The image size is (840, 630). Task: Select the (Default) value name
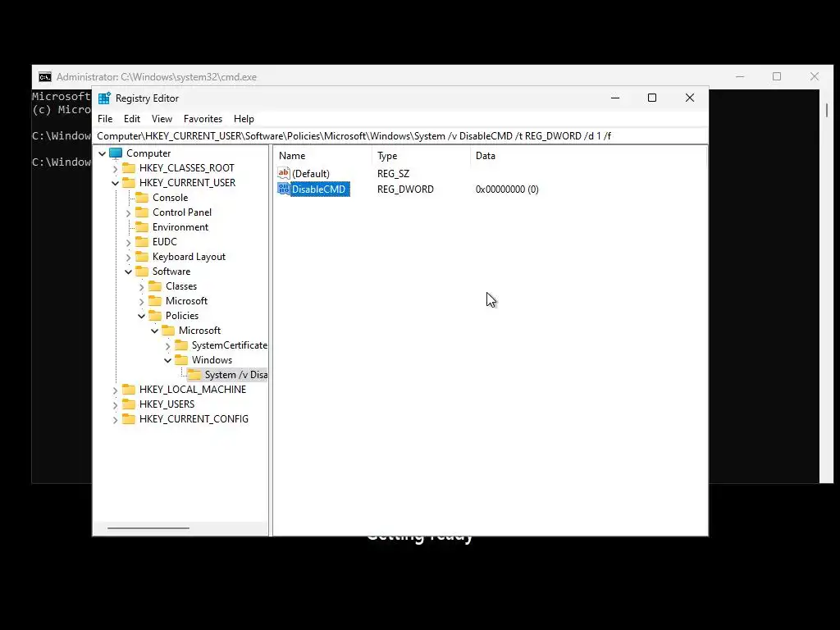click(x=311, y=174)
